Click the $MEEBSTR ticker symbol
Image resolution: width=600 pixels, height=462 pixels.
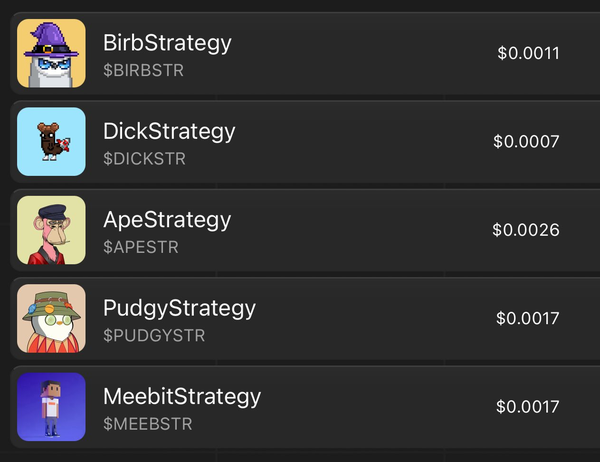[x=148, y=424]
